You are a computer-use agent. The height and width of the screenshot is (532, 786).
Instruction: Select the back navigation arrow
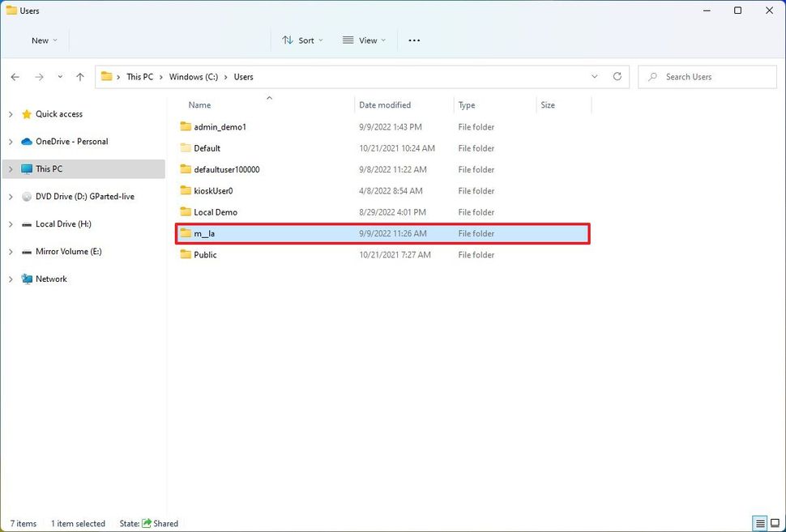coord(15,76)
